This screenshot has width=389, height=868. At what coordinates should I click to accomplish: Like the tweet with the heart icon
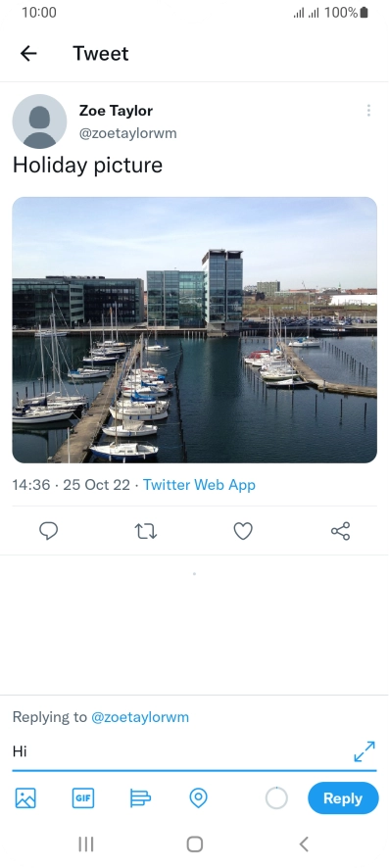(x=243, y=531)
